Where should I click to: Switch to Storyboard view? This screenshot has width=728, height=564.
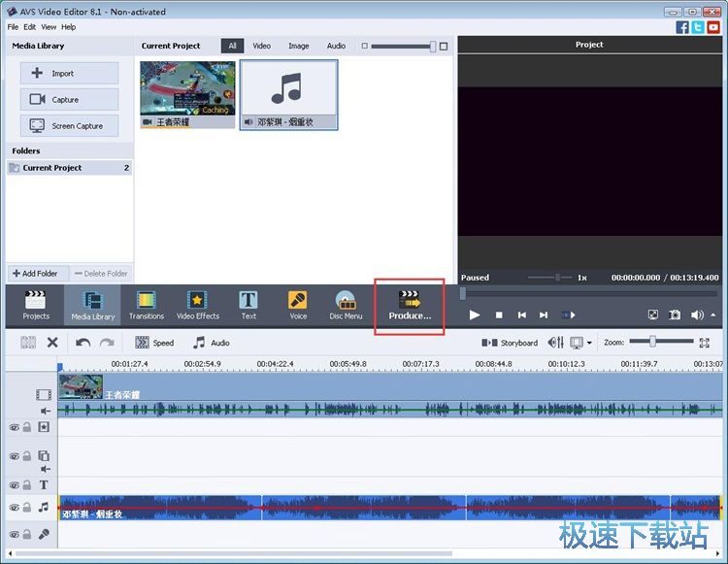click(510, 343)
